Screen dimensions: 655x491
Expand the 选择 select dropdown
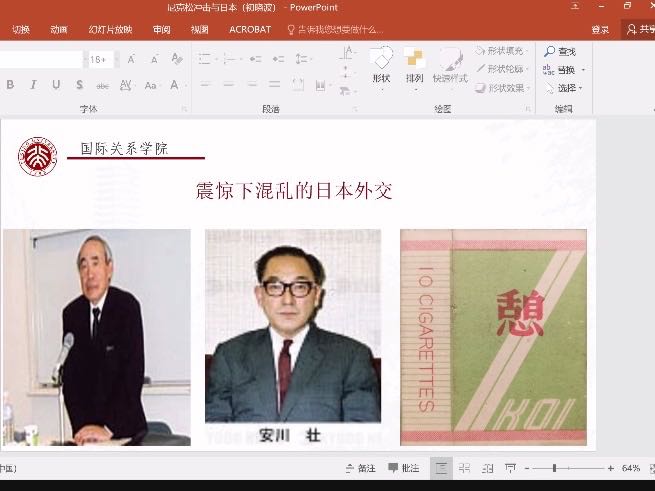pos(583,88)
